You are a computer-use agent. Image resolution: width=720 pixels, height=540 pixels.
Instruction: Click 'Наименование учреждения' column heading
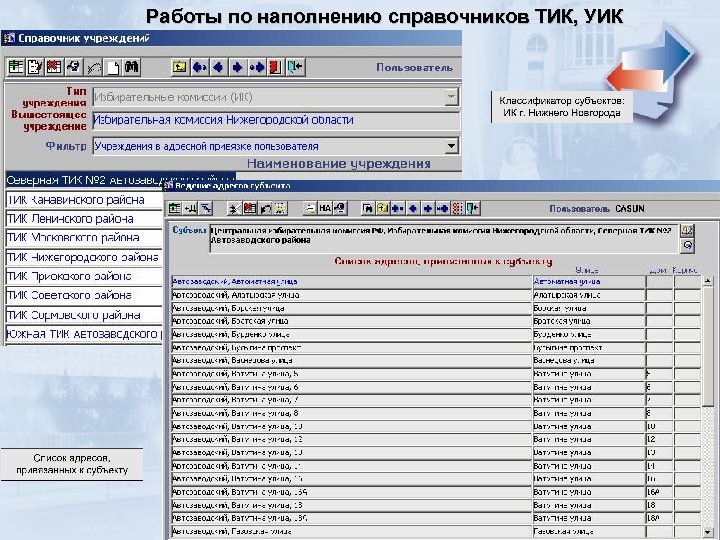339,163
